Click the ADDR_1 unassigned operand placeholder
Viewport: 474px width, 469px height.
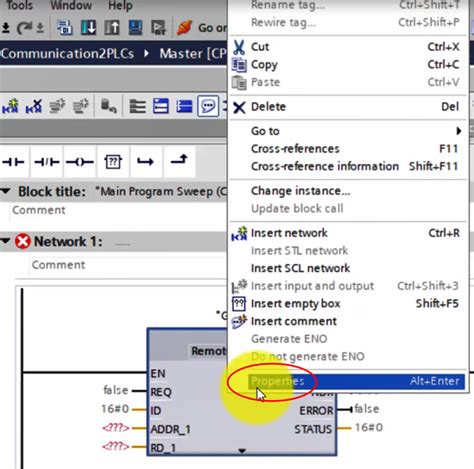[x=116, y=428]
